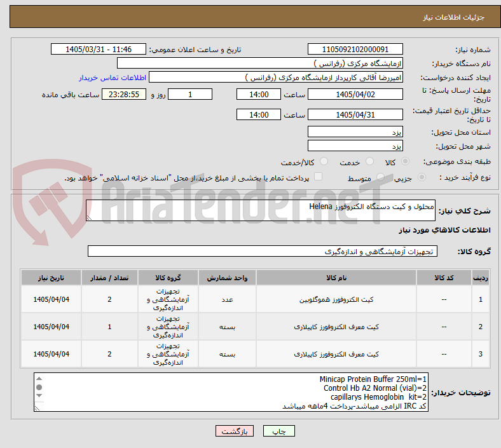
Task: Toggle the Islamic treasury payment checkbox
Action: [319, 177]
